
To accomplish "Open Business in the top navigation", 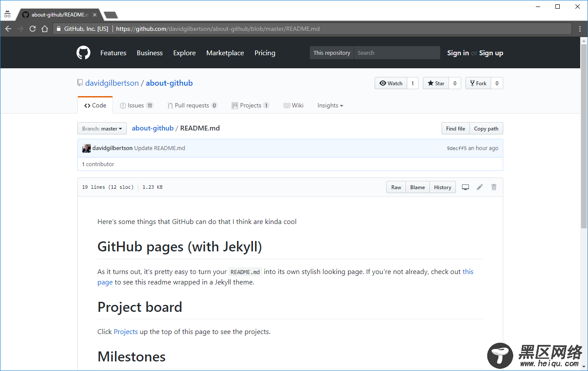I will (x=149, y=53).
